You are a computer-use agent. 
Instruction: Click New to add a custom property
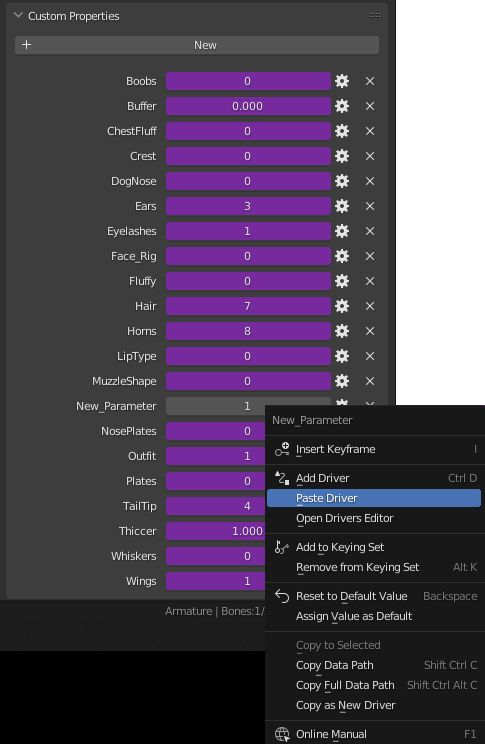(197, 45)
